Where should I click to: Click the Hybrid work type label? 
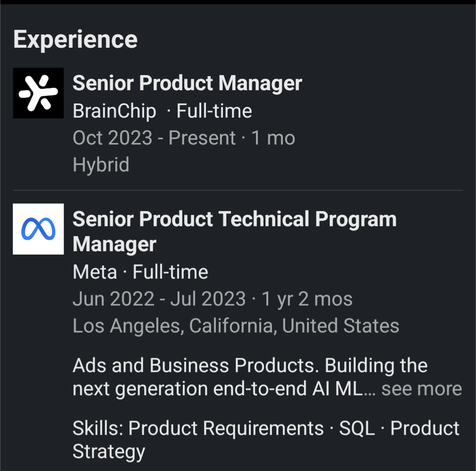[101, 165]
